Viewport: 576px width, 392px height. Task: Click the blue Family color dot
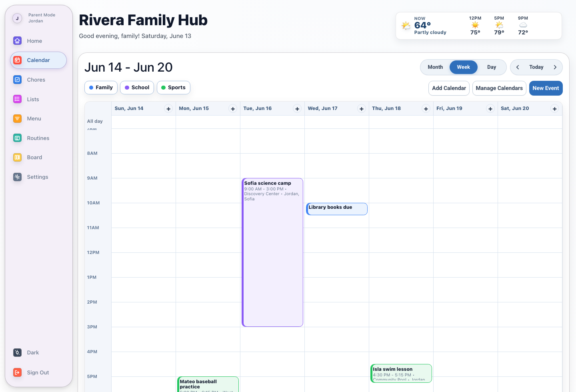[91, 88]
